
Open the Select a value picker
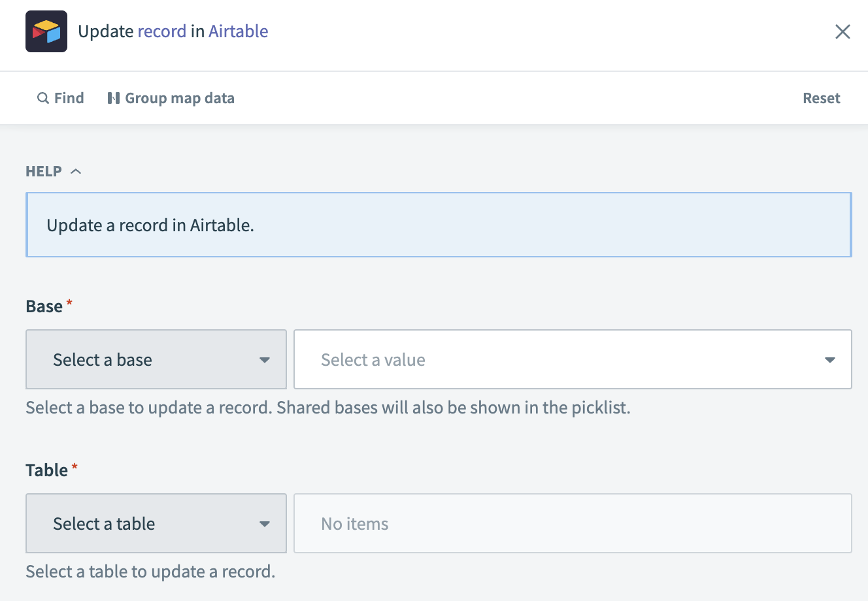[573, 359]
